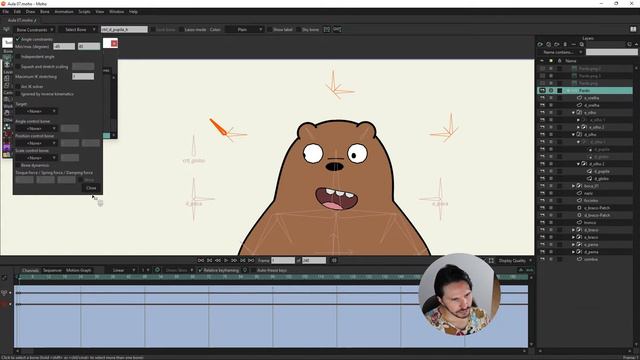Switch to the Sequencer timeline tab
This screenshot has width=640, height=360.
(52, 270)
